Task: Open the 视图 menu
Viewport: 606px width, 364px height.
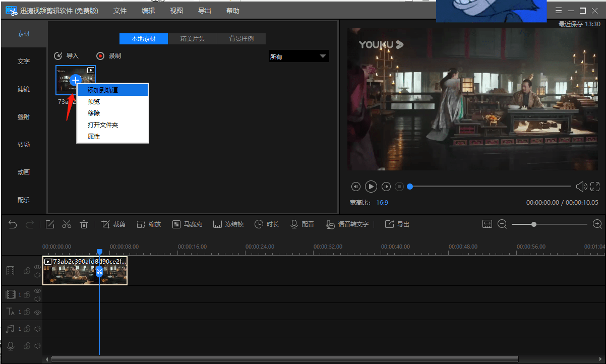Action: click(x=176, y=11)
